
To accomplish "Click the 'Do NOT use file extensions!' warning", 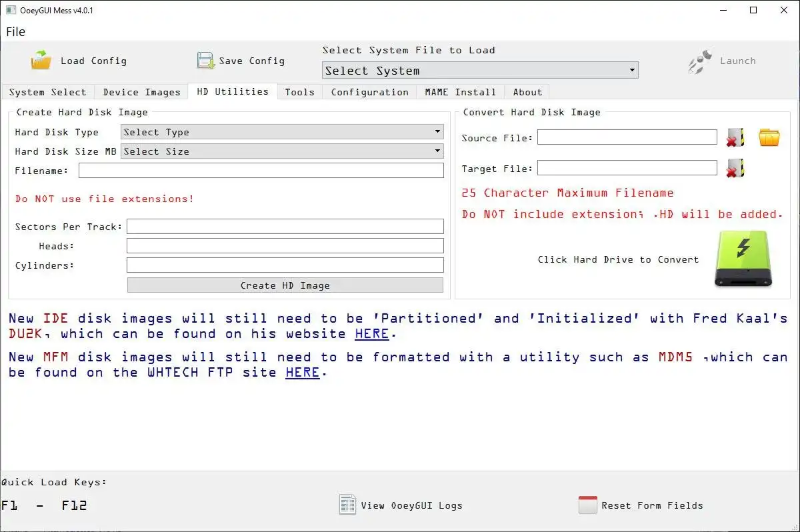I will coord(105,199).
